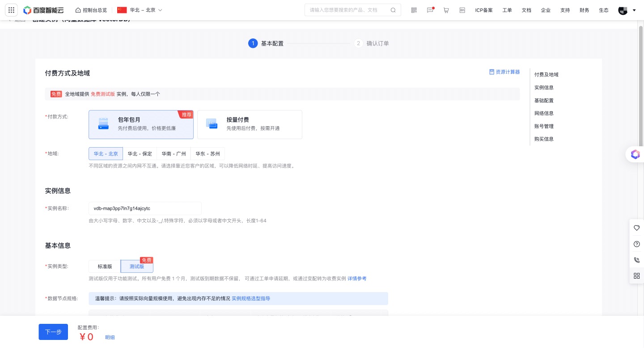Open the 资源计算器 calculator
The image size is (644, 348).
point(504,72)
